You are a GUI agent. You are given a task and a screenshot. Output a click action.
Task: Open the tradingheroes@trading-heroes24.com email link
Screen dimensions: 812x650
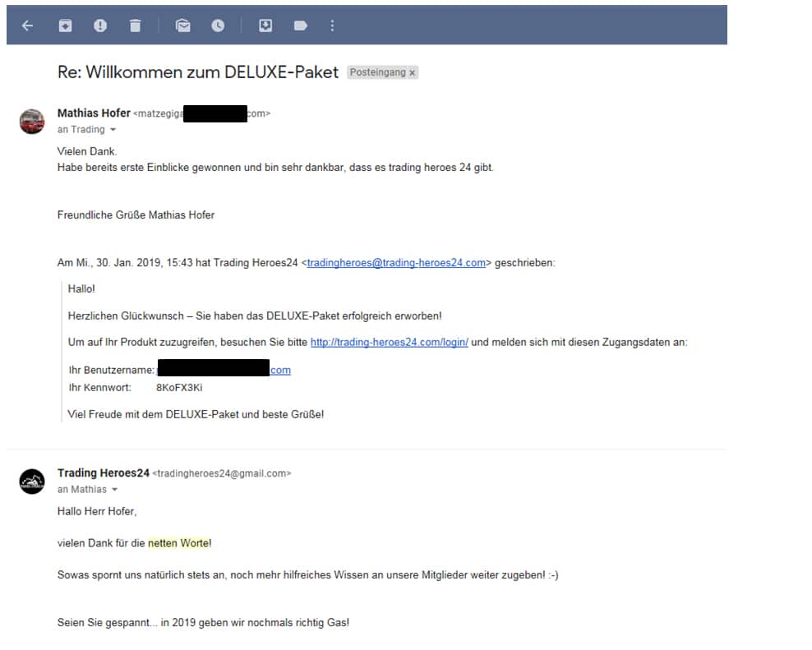click(x=396, y=263)
